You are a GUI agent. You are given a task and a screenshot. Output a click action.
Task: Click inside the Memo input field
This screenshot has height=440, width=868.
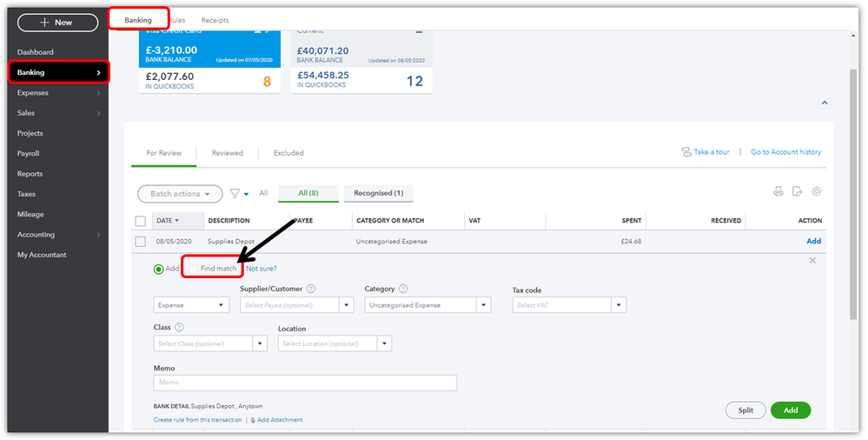pos(305,383)
